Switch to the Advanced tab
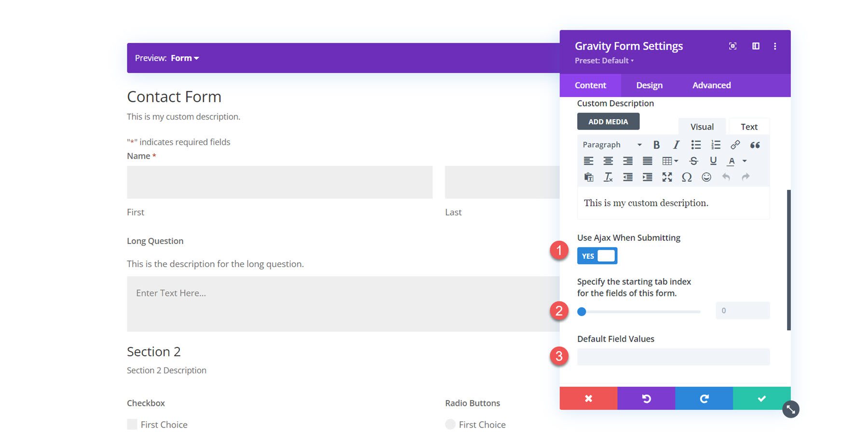Screen dimensions: 868x432 711,85
